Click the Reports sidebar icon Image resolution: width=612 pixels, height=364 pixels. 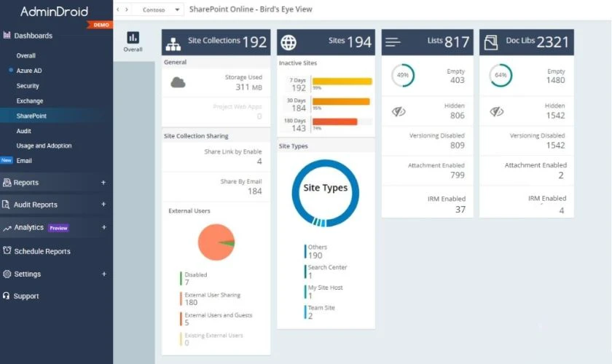[x=7, y=182]
